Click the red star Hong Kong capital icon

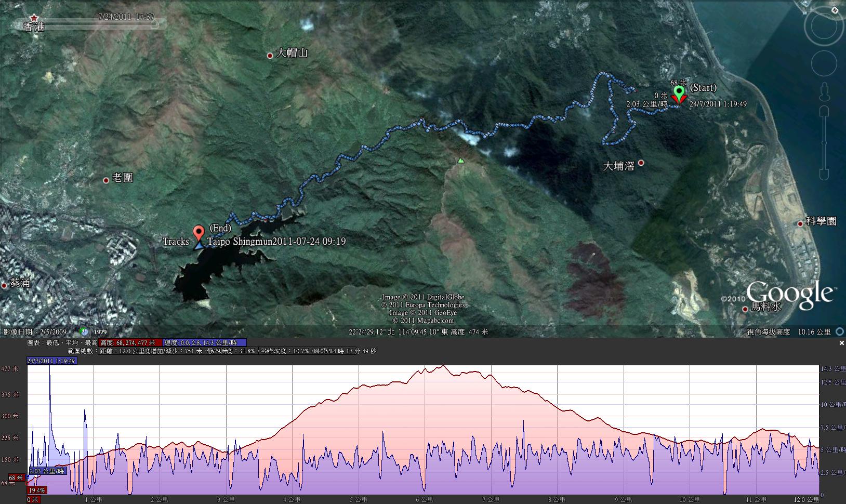pyautogui.click(x=34, y=18)
